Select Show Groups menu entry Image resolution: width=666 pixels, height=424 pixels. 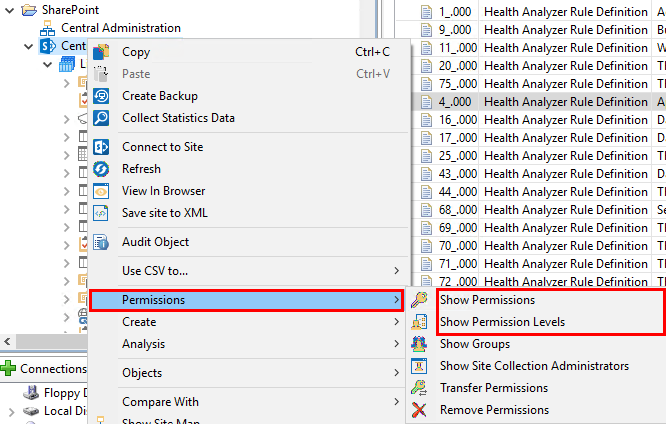tap(474, 344)
